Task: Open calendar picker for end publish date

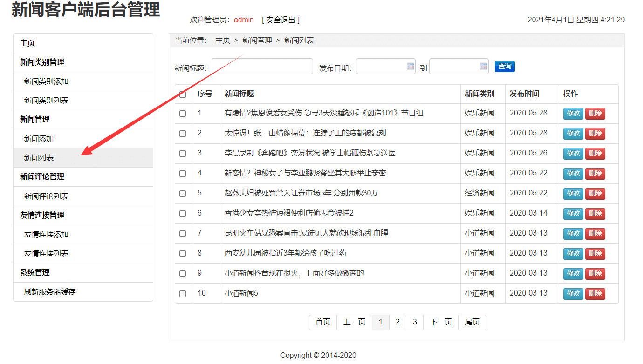Action: pyautogui.click(x=483, y=66)
